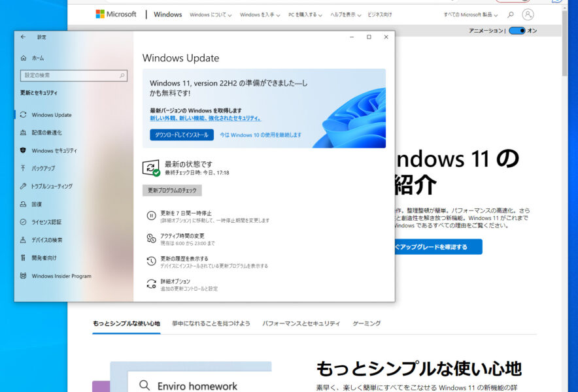Open the Home icon in Settings sidebar

[24, 58]
